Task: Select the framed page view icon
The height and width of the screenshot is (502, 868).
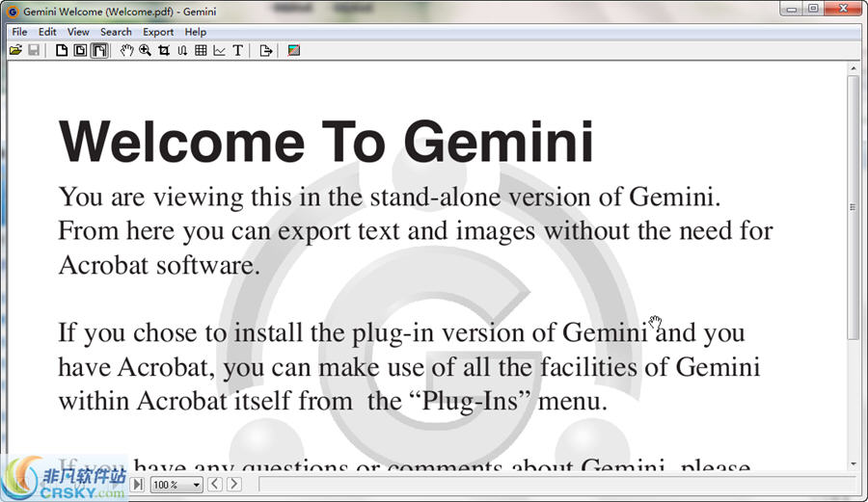Action: click(x=80, y=50)
